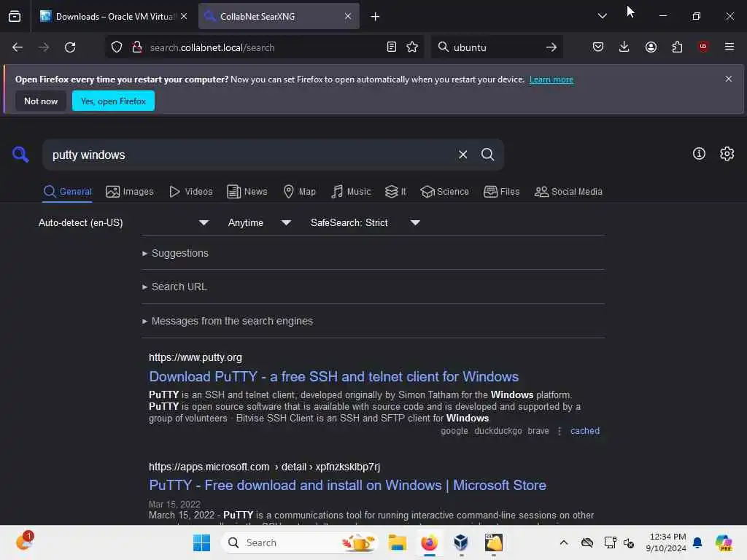Switch to Downloads – Oracle VM VirtualBox tab
This screenshot has height=560, width=747.
[113, 16]
